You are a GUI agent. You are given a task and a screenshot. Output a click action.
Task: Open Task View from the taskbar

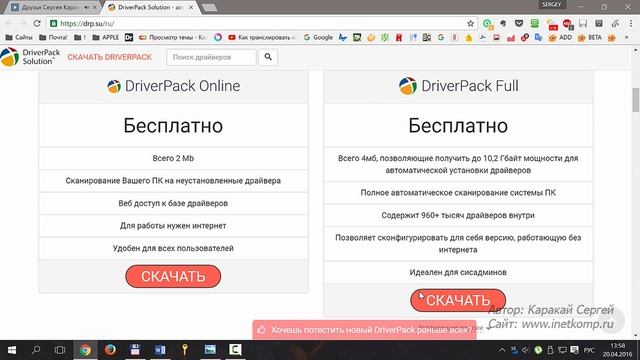pos(60,350)
